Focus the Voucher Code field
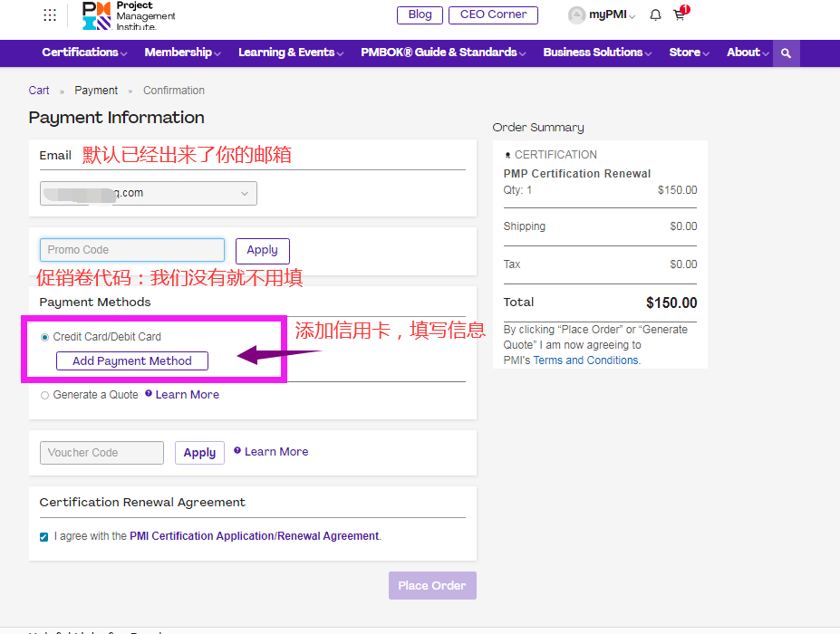The height and width of the screenshot is (634, 840). [x=101, y=453]
